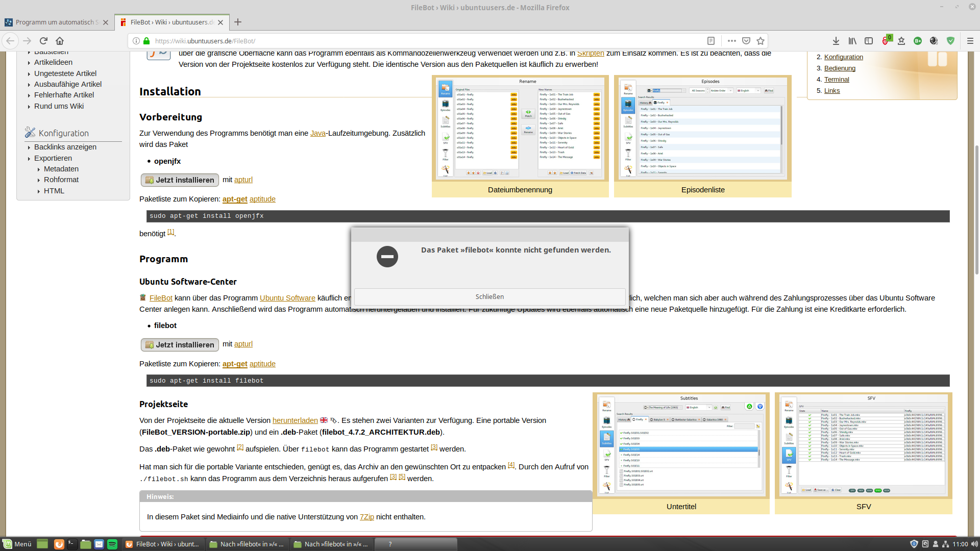Viewport: 980px width, 551px height.
Task: Open Ausbaufähige Artikel in the sidebar
Action: (68, 84)
